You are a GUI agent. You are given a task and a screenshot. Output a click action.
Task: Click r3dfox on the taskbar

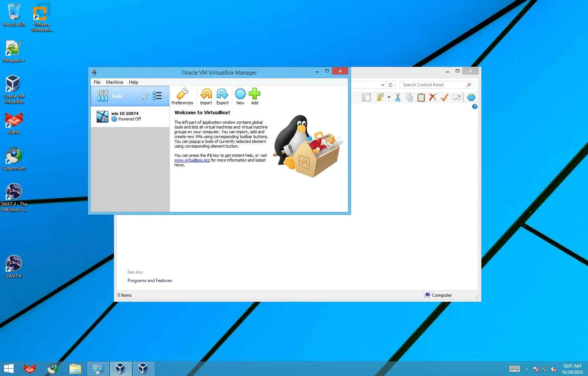pos(29,369)
